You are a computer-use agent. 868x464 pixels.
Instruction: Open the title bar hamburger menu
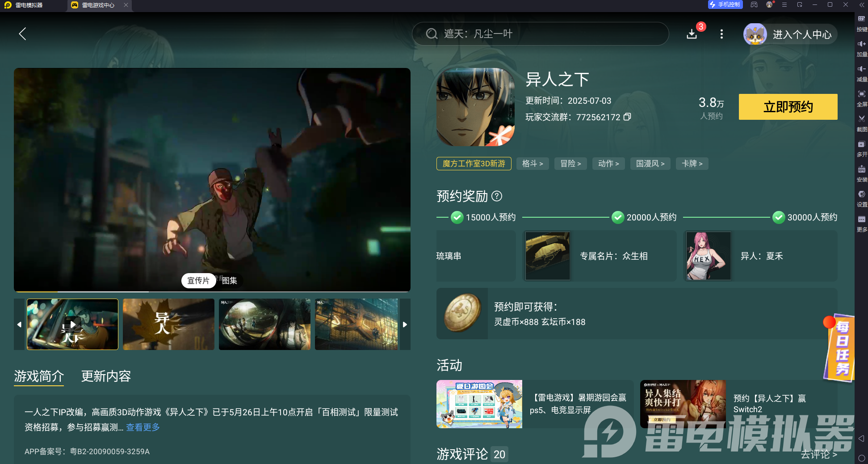click(x=784, y=5)
